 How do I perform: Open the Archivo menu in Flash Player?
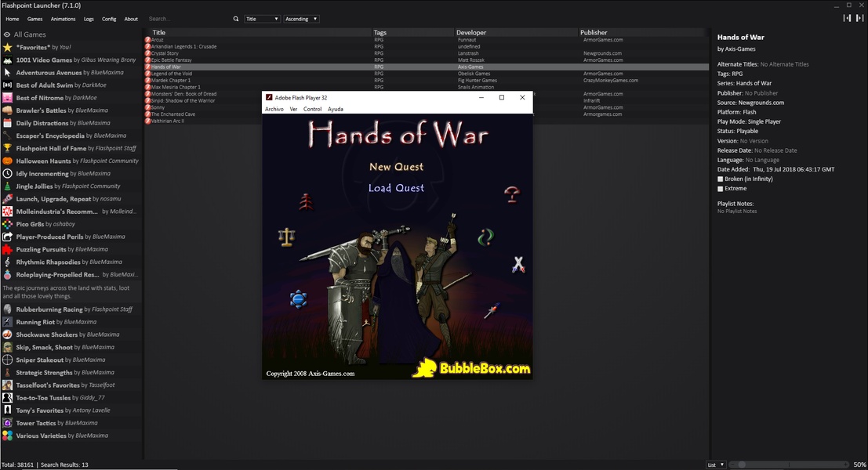coord(274,110)
